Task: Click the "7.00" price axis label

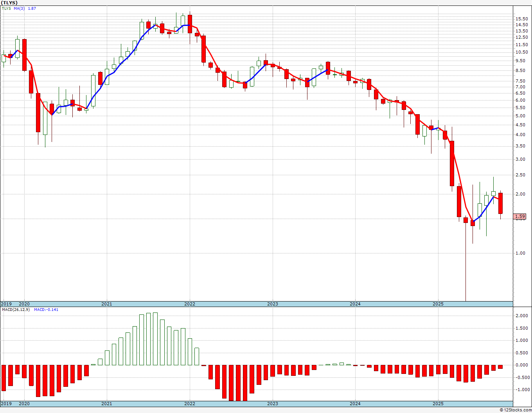Action: [520, 87]
